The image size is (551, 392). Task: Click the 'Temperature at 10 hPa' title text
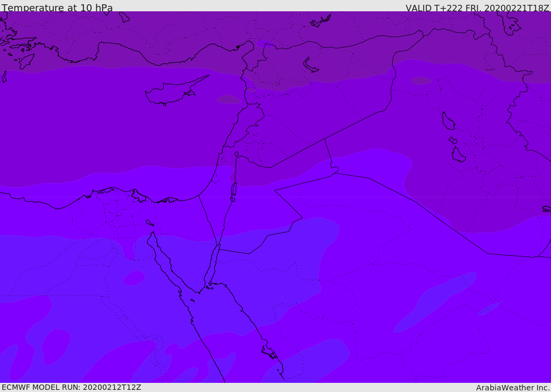click(x=57, y=8)
